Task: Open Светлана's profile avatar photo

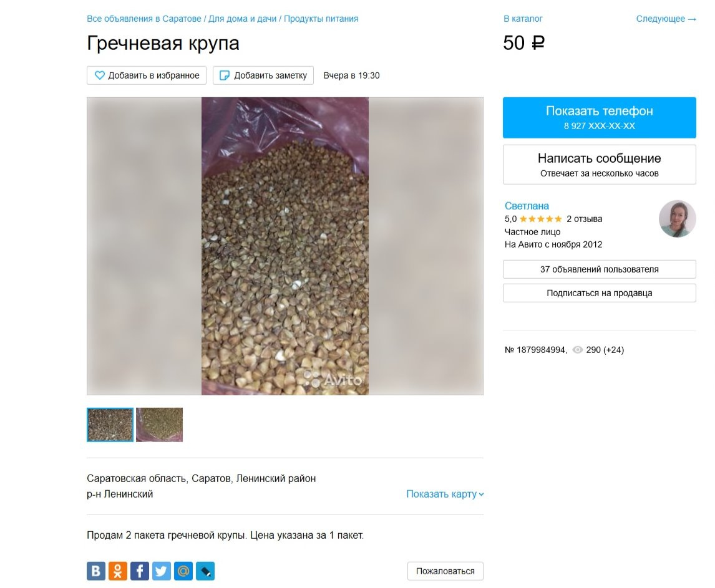Action: (x=677, y=219)
